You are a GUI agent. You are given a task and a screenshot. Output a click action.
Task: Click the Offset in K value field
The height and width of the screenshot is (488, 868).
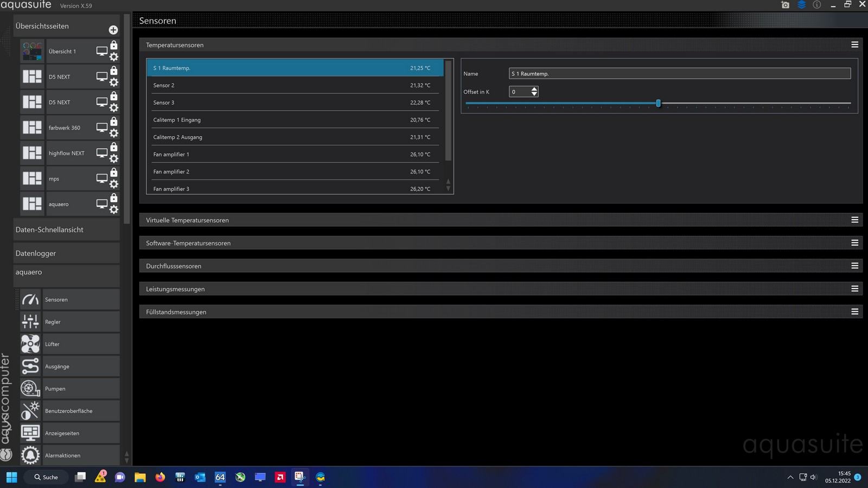point(519,92)
